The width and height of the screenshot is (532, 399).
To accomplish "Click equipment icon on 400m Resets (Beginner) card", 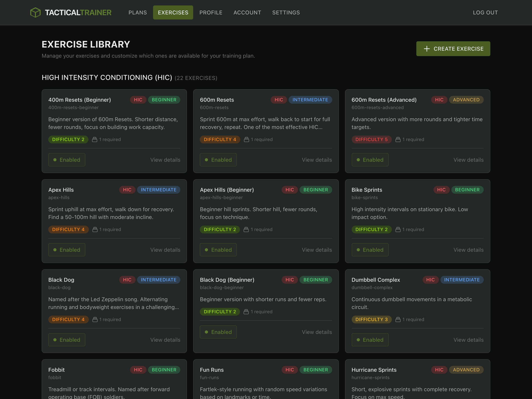I will click(x=94, y=139).
